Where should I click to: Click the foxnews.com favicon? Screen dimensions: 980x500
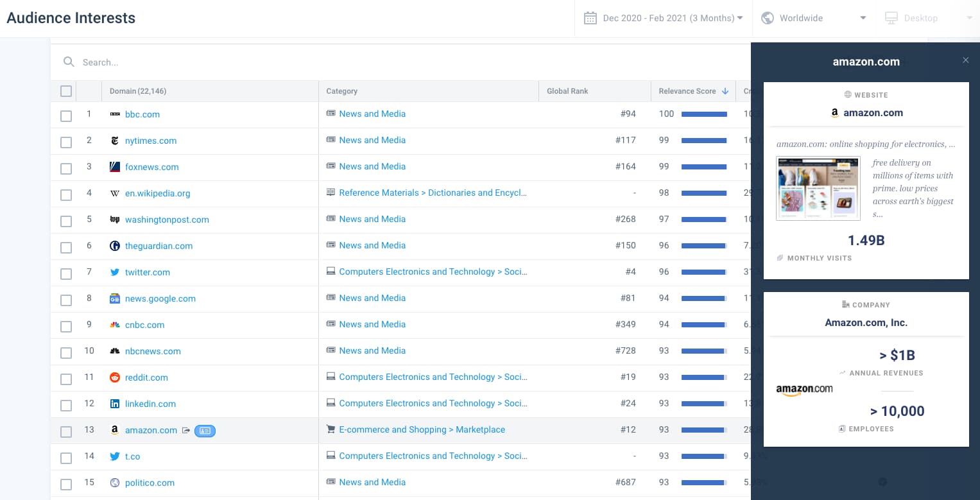point(115,167)
